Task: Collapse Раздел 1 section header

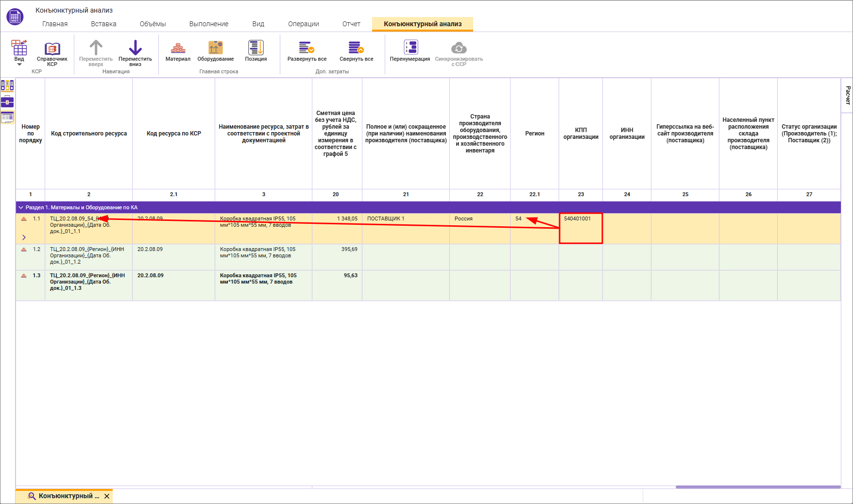Action: 21,207
